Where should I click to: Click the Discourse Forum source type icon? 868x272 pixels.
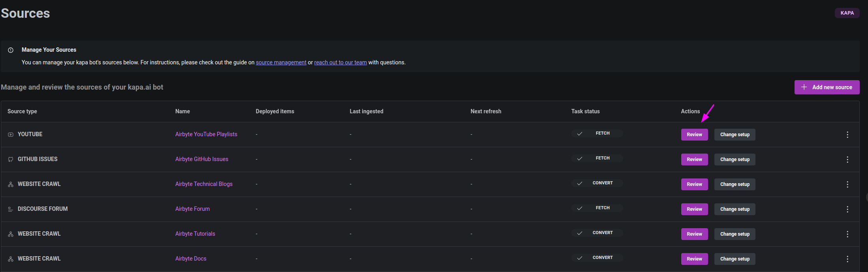11,209
